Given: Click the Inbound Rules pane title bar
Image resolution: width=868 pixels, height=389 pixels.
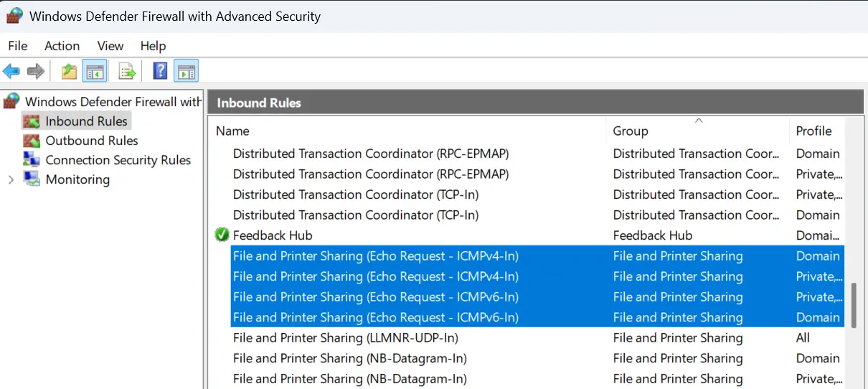Looking at the screenshot, I should coord(535,103).
